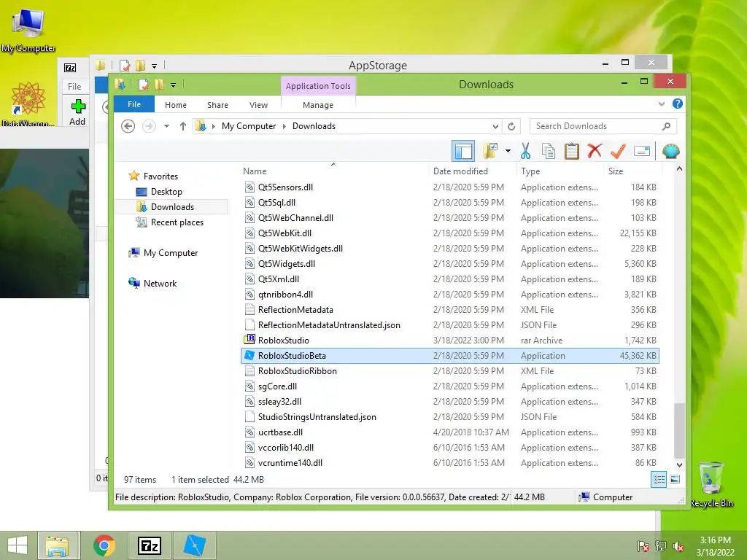
Task: Open the recent locations dropdown arrow
Action: click(x=166, y=126)
